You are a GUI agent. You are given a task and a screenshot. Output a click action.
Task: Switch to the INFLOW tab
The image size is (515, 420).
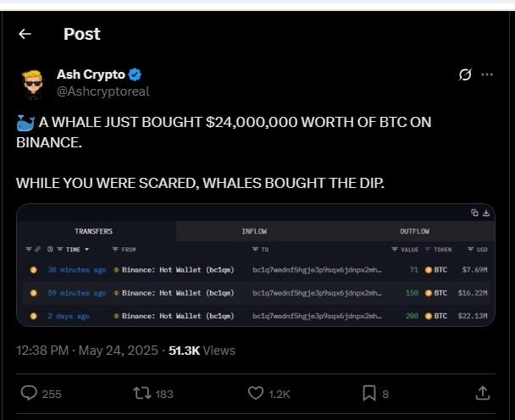pos(254,231)
